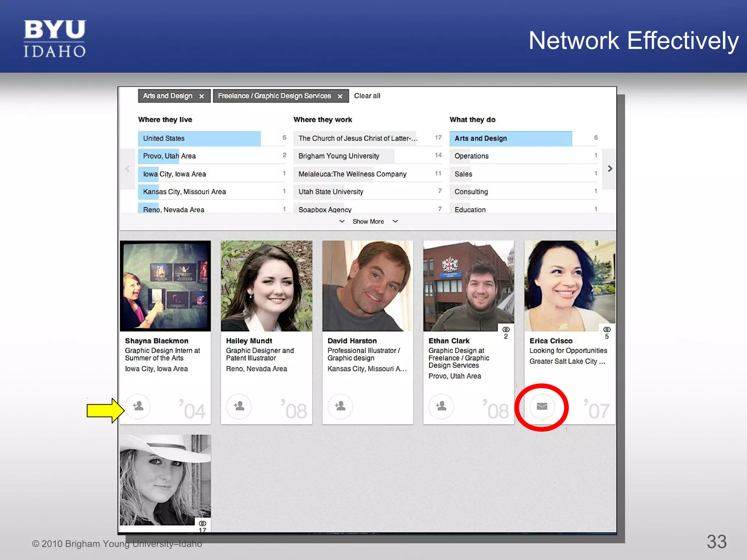This screenshot has width=747, height=560.
Task: Click the Where they live heading
Action: tap(165, 120)
